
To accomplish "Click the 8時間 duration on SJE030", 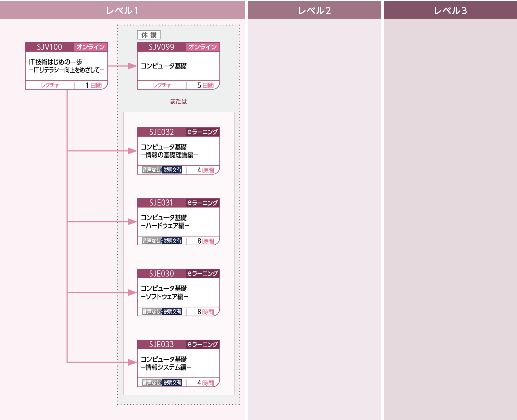I will pyautogui.click(x=206, y=312).
